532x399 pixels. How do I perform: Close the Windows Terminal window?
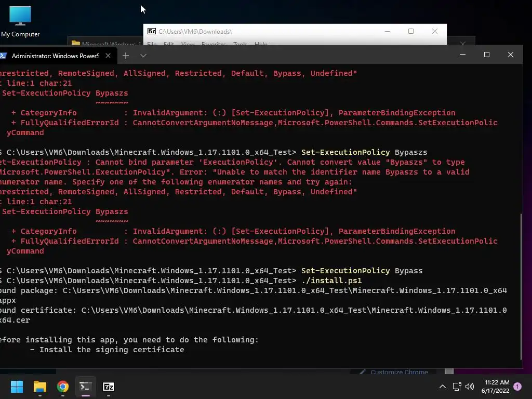click(510, 55)
